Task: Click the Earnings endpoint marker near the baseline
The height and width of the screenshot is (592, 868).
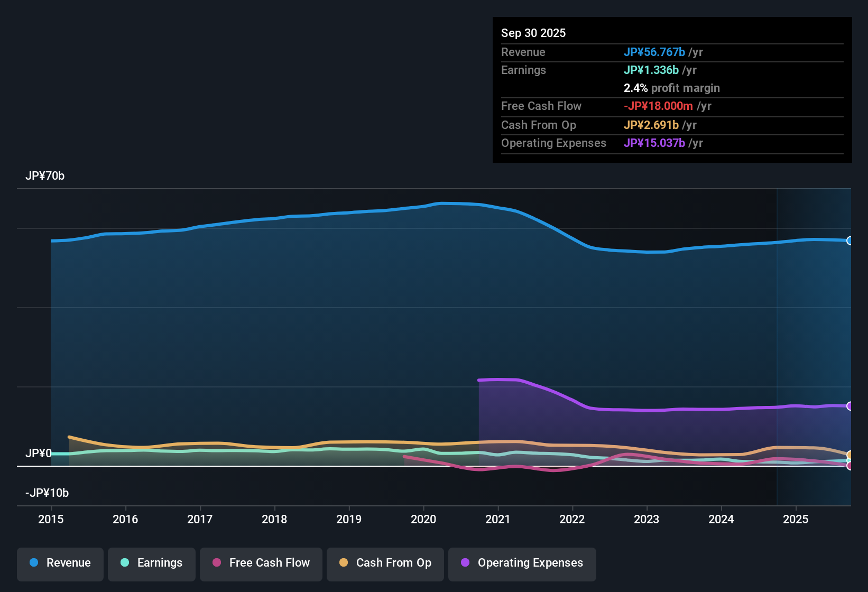Action: coord(849,461)
